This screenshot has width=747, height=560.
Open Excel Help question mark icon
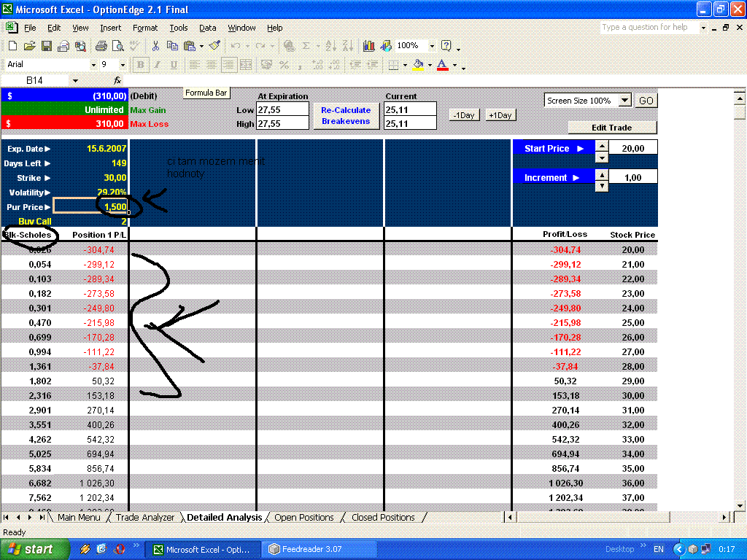446,46
